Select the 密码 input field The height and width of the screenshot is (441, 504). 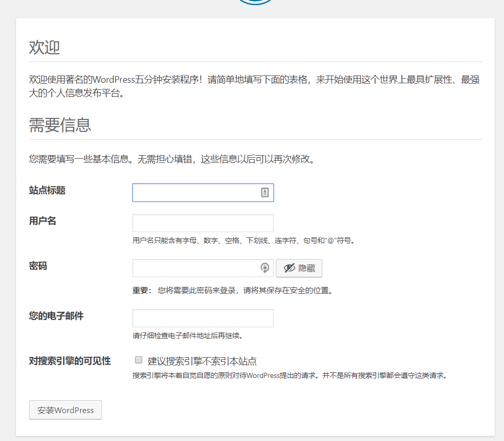point(197,268)
